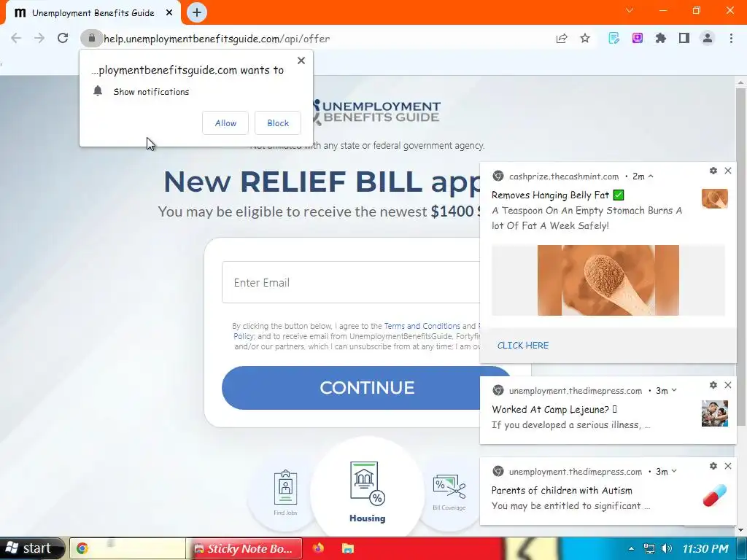Image resolution: width=747 pixels, height=560 pixels.
Task: Click the page vertical scrollbar
Action: [741, 257]
